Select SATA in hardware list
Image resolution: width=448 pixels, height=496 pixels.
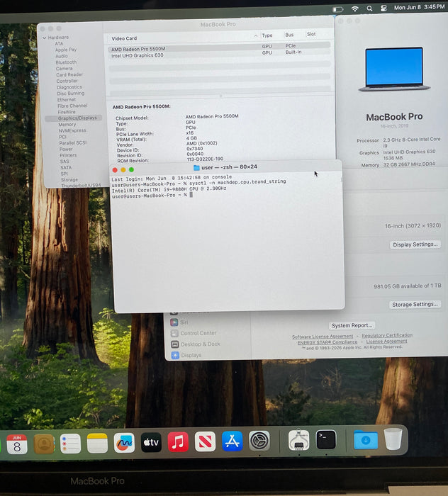[66, 168]
